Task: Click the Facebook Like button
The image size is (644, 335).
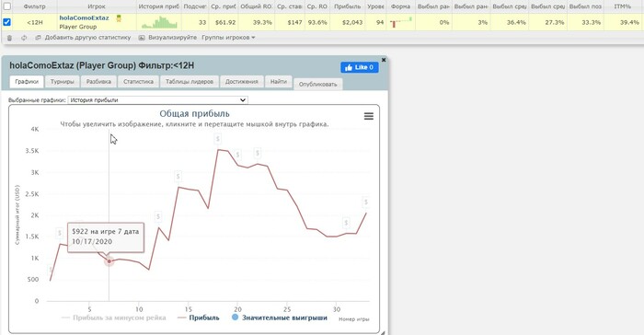Action: tap(360, 67)
